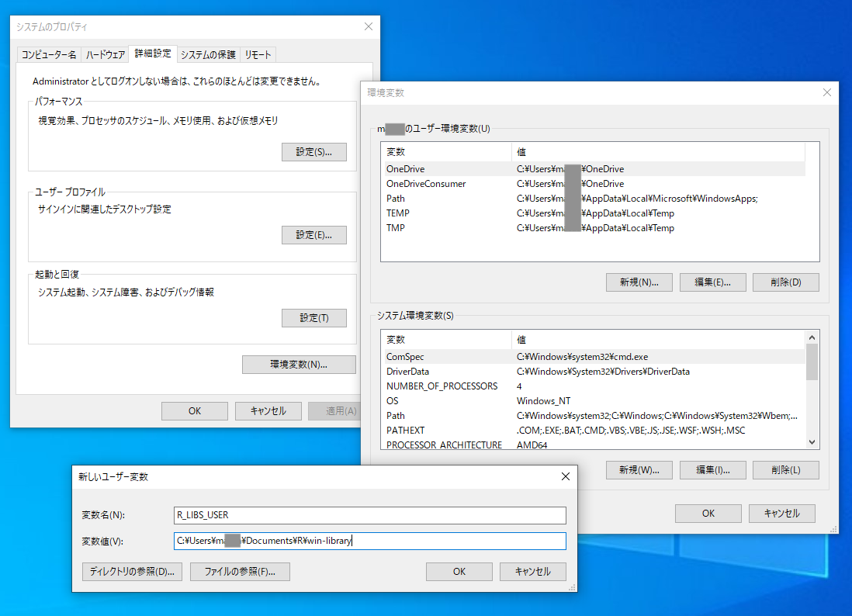The width and height of the screenshot is (852, 616).
Task: Open performance settings via 設定(S)
Action: tap(313, 151)
